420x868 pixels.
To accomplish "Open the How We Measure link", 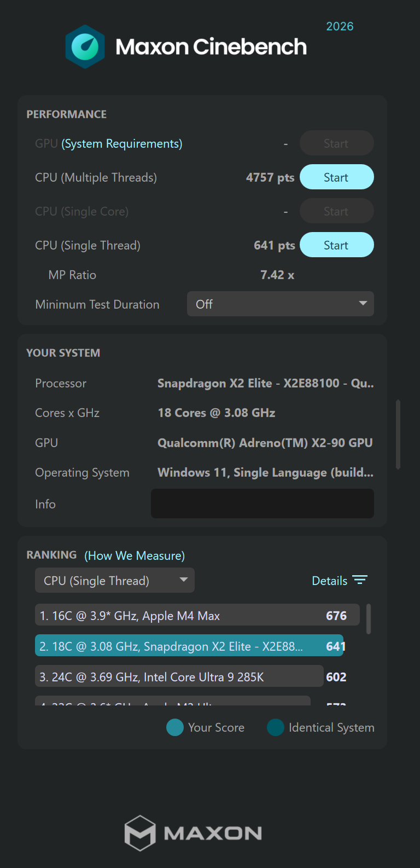I will pyautogui.click(x=135, y=555).
